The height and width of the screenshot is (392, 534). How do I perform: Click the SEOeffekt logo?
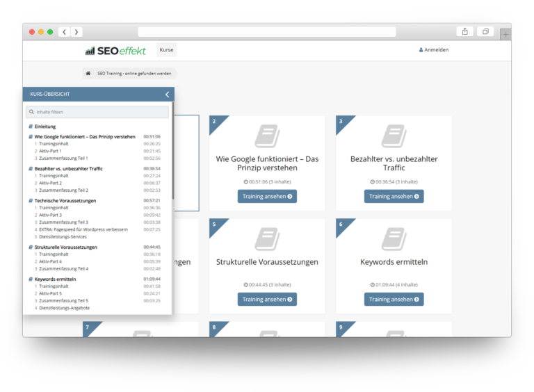click(x=115, y=51)
